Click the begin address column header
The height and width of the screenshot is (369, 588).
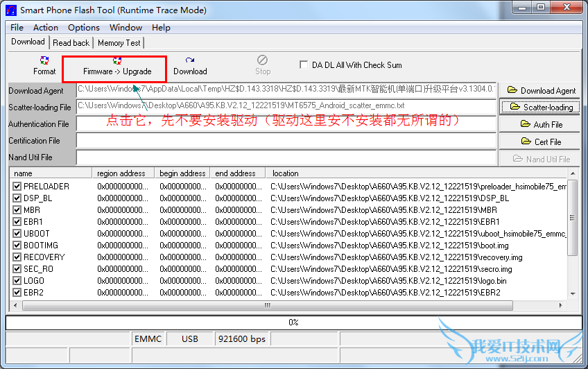coord(182,173)
